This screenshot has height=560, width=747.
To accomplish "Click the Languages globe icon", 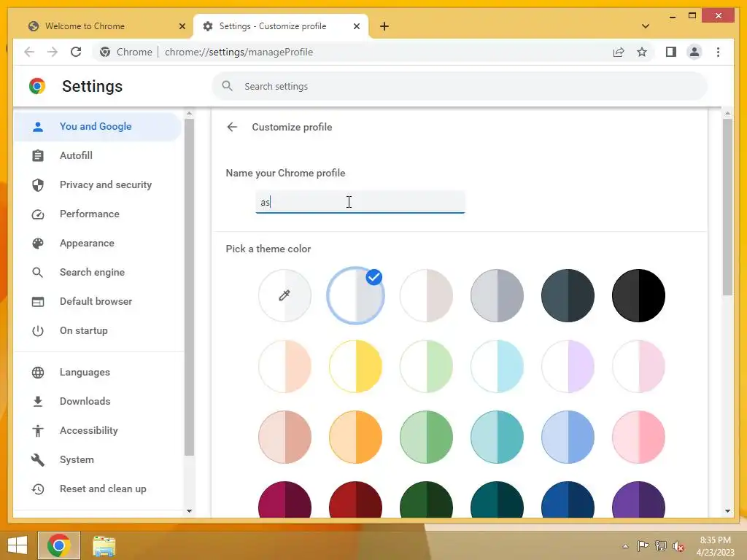I will click(38, 373).
